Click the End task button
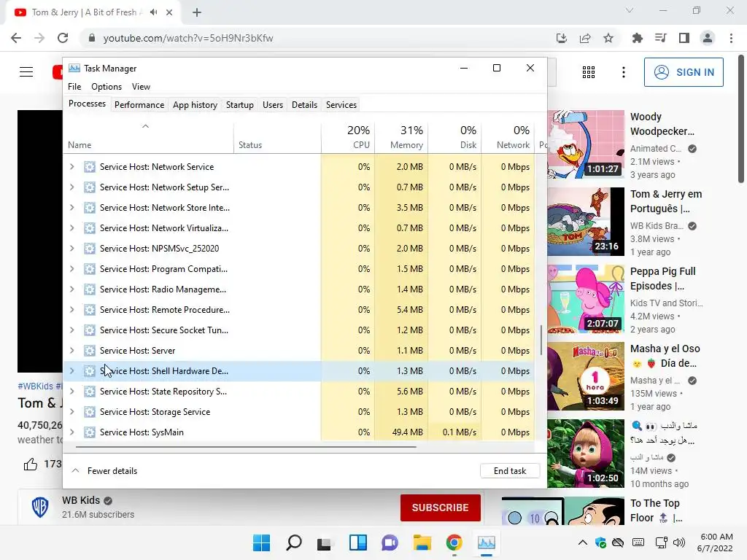The width and height of the screenshot is (747, 560). pos(510,471)
